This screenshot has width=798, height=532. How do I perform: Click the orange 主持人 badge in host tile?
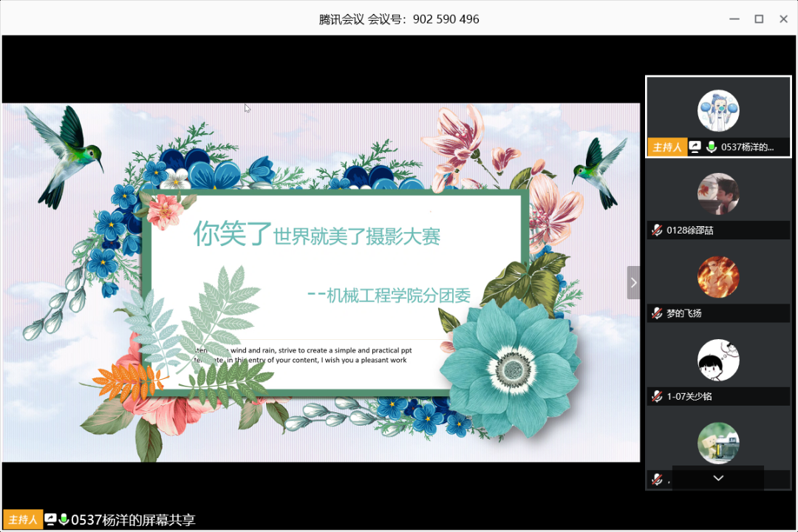(667, 147)
